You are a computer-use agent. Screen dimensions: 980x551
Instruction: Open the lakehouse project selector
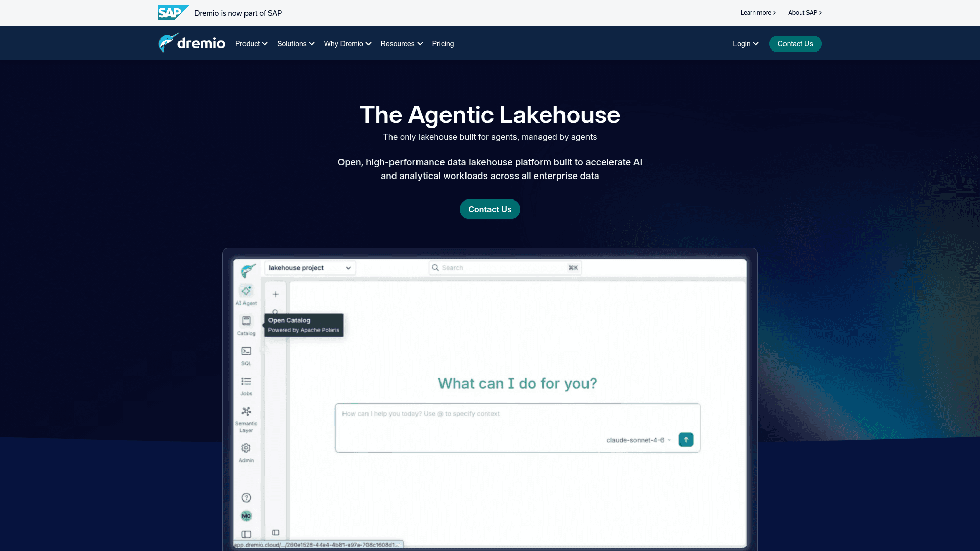(310, 268)
